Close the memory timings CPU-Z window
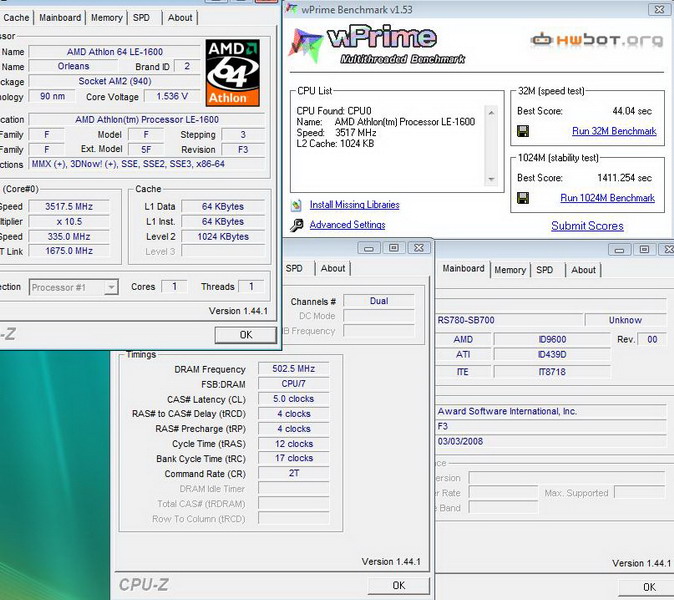Screen dimensions: 674x600 pos(419,248)
